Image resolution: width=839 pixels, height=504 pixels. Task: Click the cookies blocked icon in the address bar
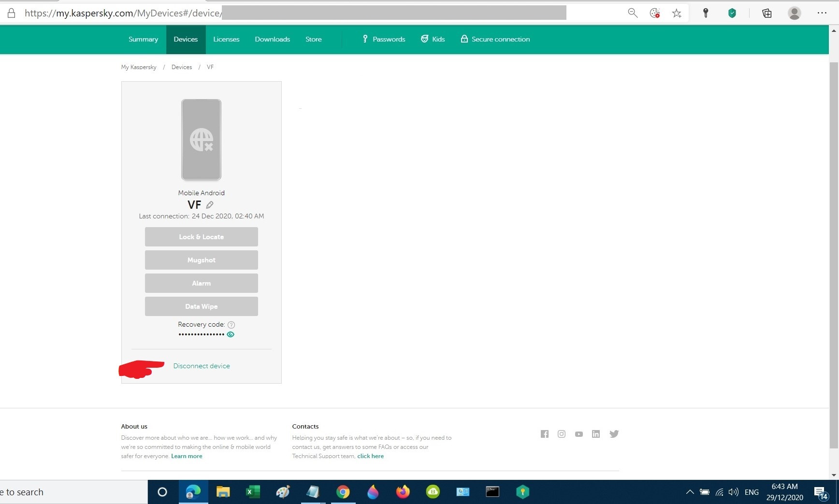click(x=655, y=13)
